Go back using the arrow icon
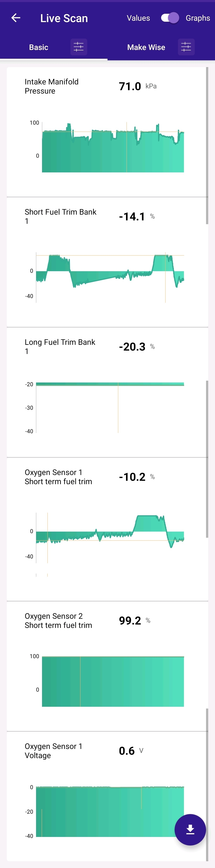 pyautogui.click(x=16, y=18)
